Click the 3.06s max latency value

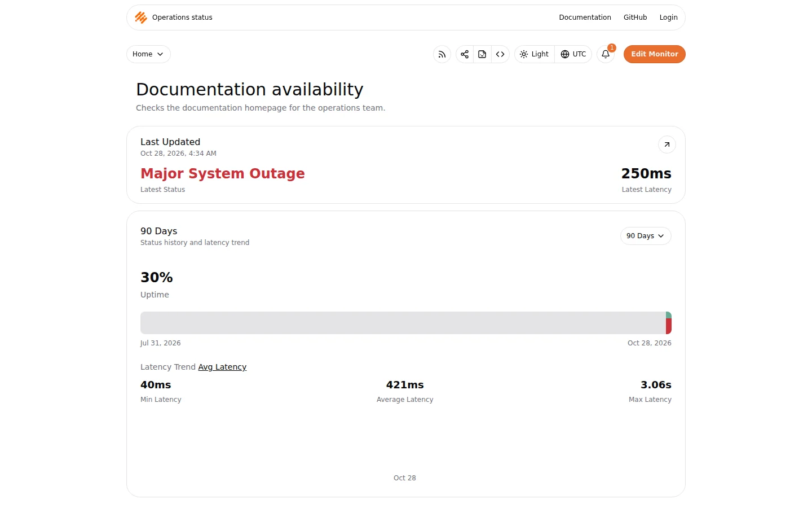656,385
